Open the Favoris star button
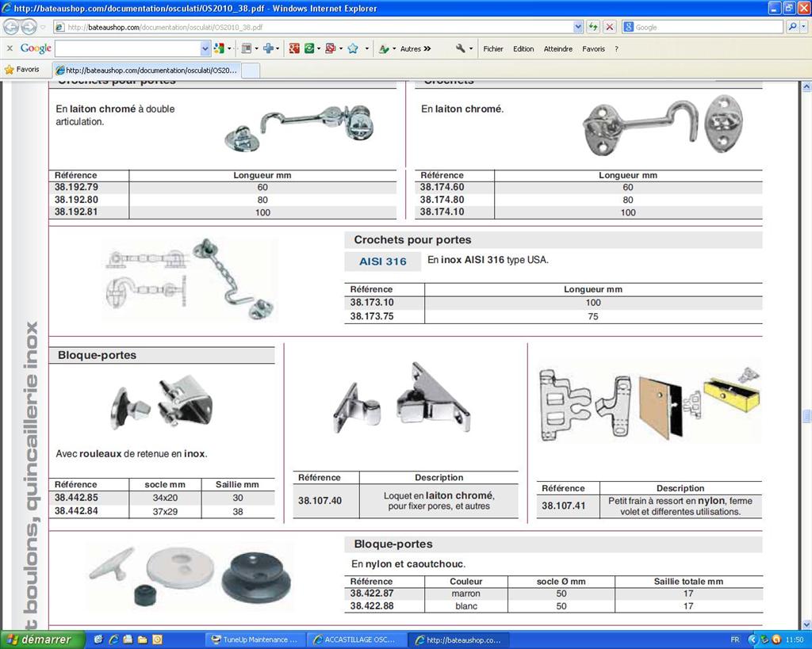The height and width of the screenshot is (649, 812). pyautogui.click(x=21, y=70)
